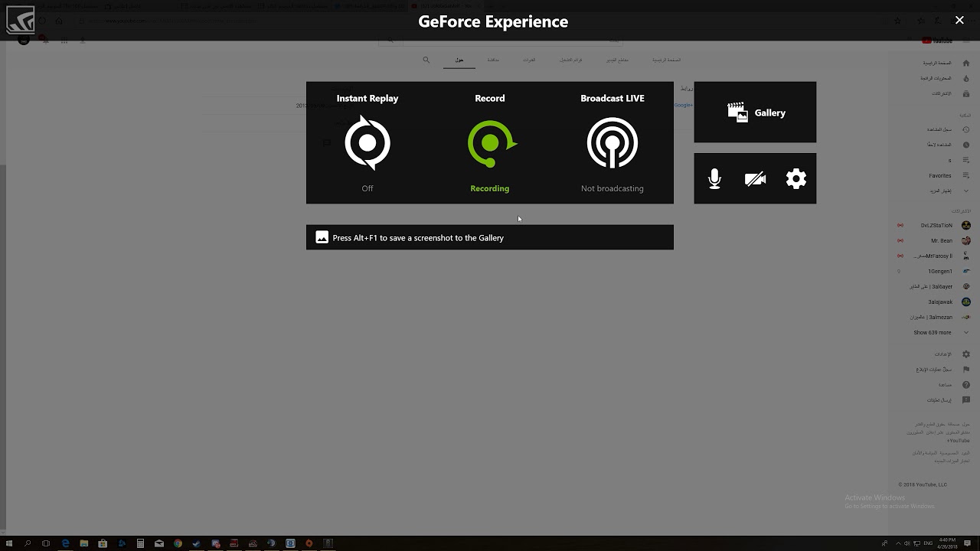Open YouTube sidebar settings gear
This screenshot has height=551, width=980.
[966, 354]
